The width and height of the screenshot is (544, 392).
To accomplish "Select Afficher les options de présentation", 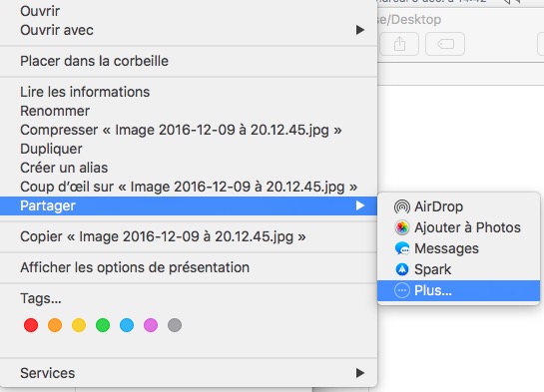I will [189, 267].
